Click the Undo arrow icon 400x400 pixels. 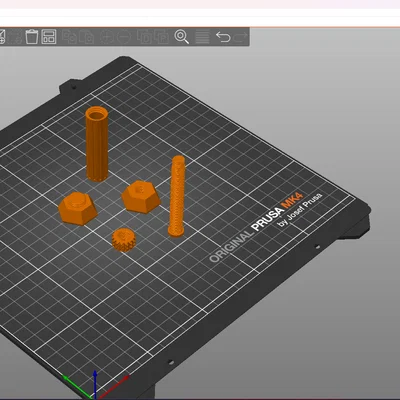pos(223,37)
